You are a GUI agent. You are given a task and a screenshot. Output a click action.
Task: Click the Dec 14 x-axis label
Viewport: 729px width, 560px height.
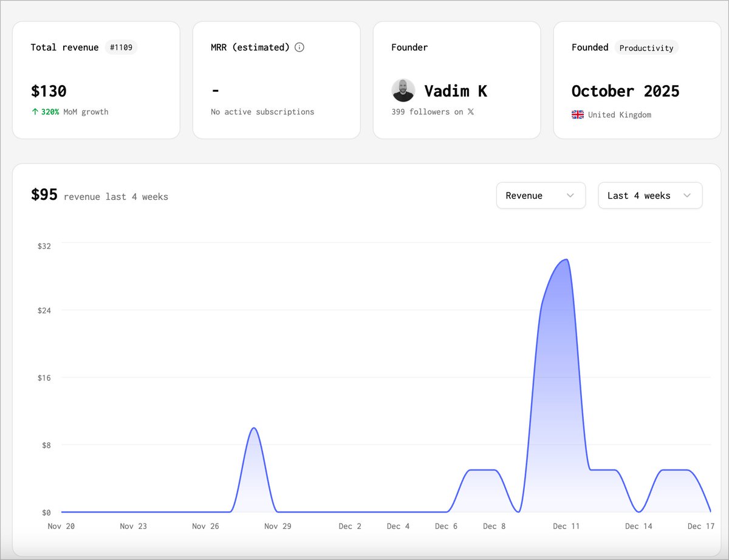pos(638,527)
